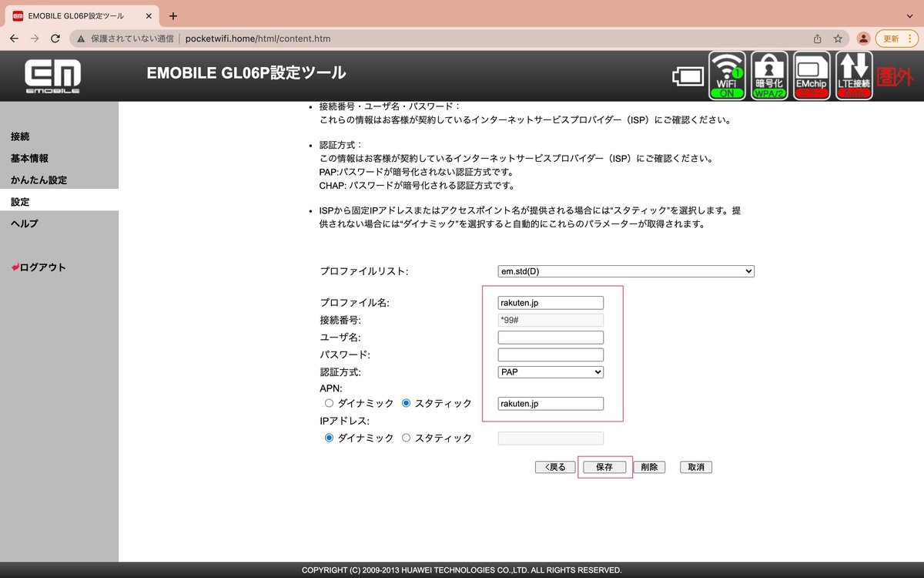Click the パスワード input field
Viewport: 924px width, 578px height.
(x=551, y=355)
